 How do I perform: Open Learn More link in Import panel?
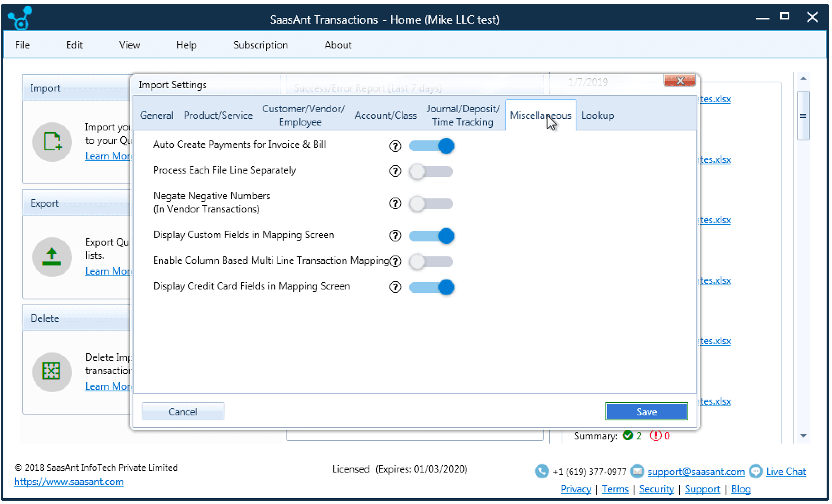pos(108,156)
